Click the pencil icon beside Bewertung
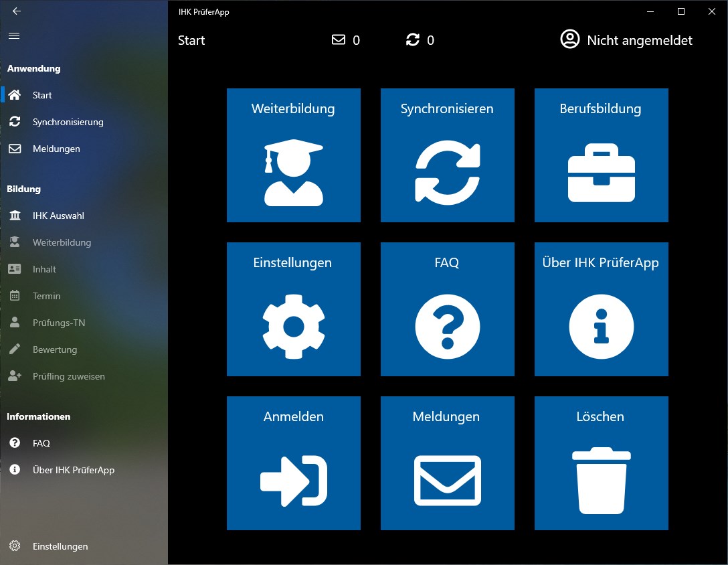The width and height of the screenshot is (728, 565). (x=15, y=349)
